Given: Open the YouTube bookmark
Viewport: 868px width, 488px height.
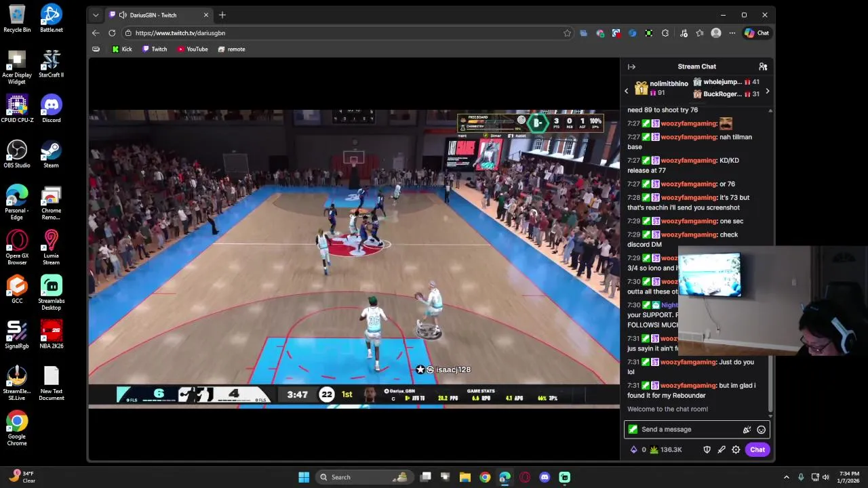Looking at the screenshot, I should 193,49.
